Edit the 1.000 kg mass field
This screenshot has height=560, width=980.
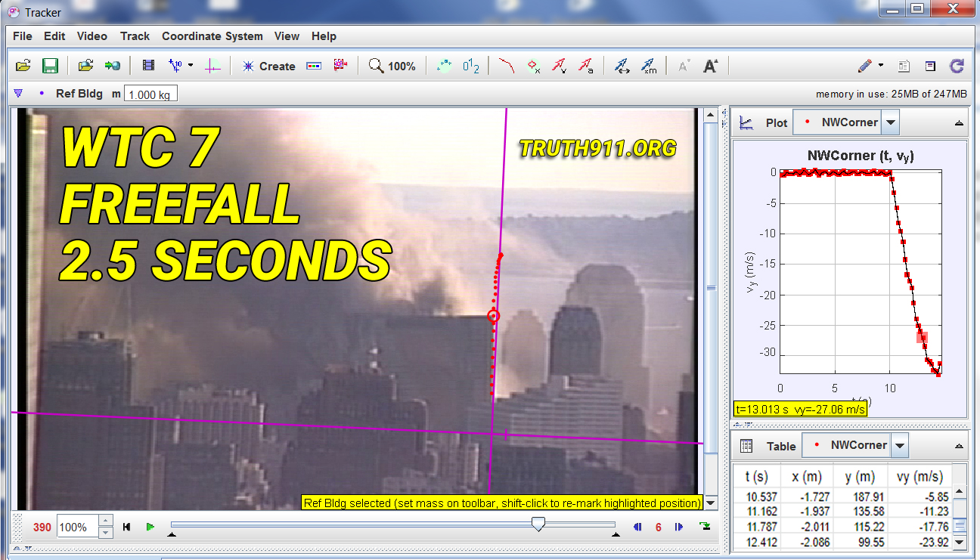tap(150, 93)
